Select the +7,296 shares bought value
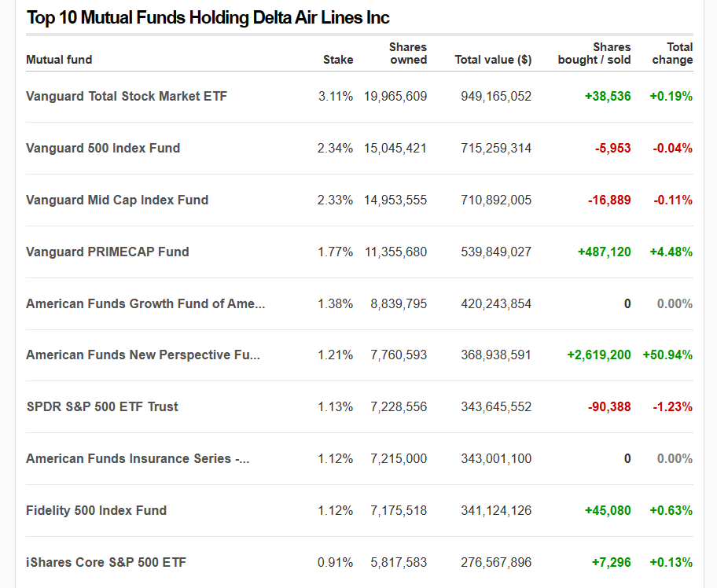Screen dimensions: 717x588 coord(611,562)
